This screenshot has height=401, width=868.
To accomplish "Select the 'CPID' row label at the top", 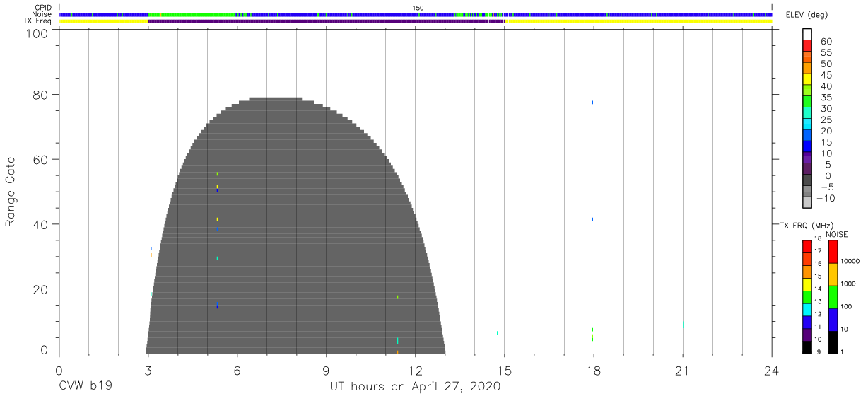I will tap(42, 8).
